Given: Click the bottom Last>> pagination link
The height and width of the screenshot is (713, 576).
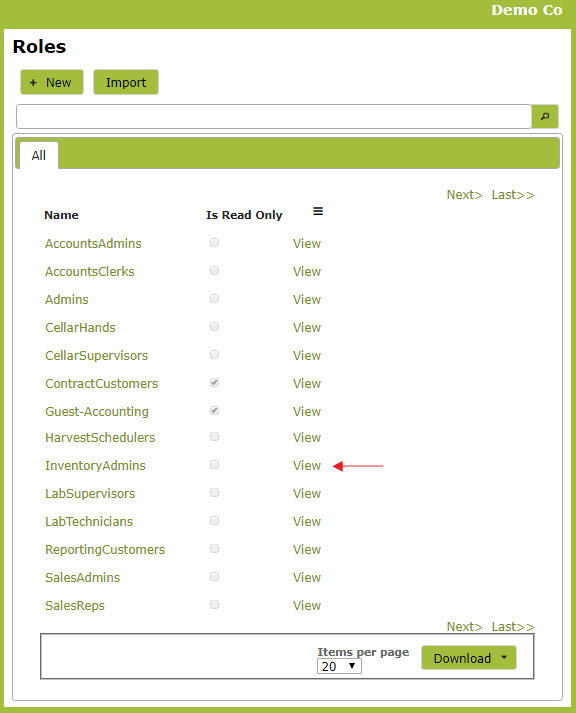Looking at the screenshot, I should 513,627.
